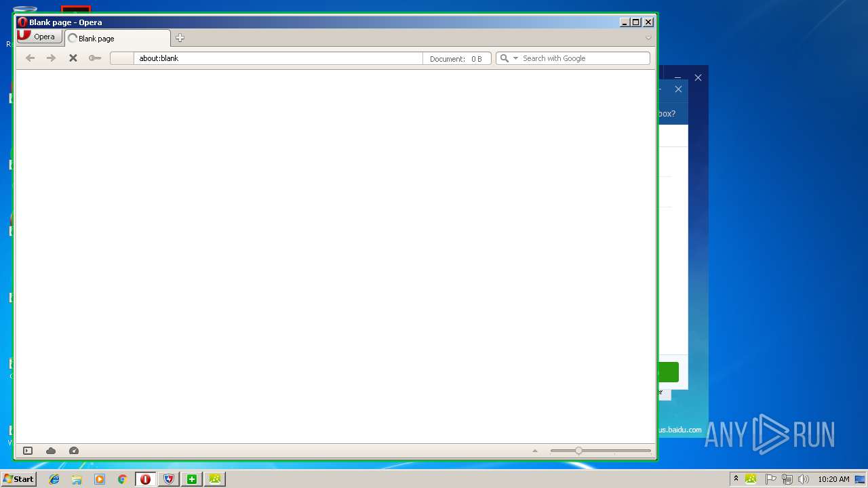Open a new tab with plus button
This screenshot has width=868, height=488.
pos(180,38)
